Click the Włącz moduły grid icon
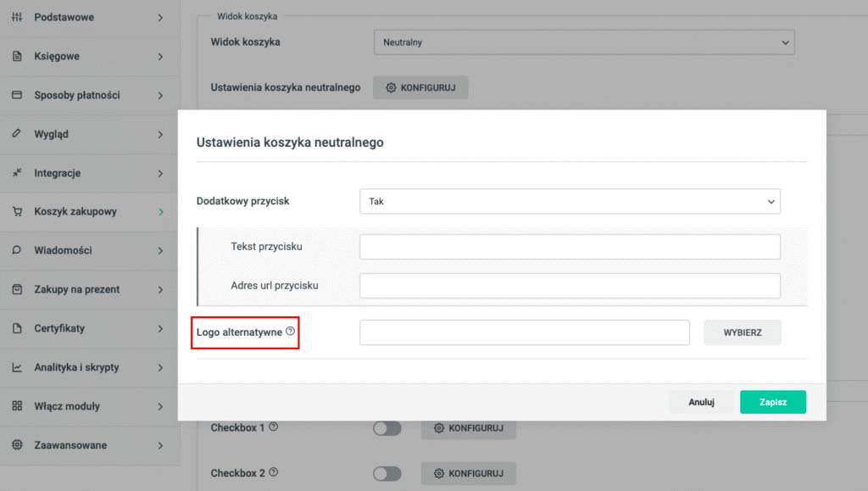The image size is (868, 491). coord(17,405)
